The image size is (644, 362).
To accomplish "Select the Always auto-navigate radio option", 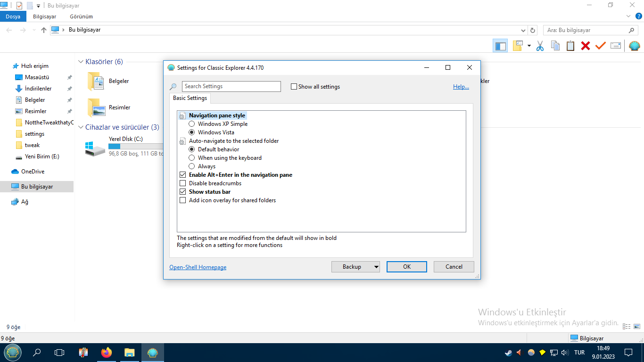I will [x=202, y=166].
